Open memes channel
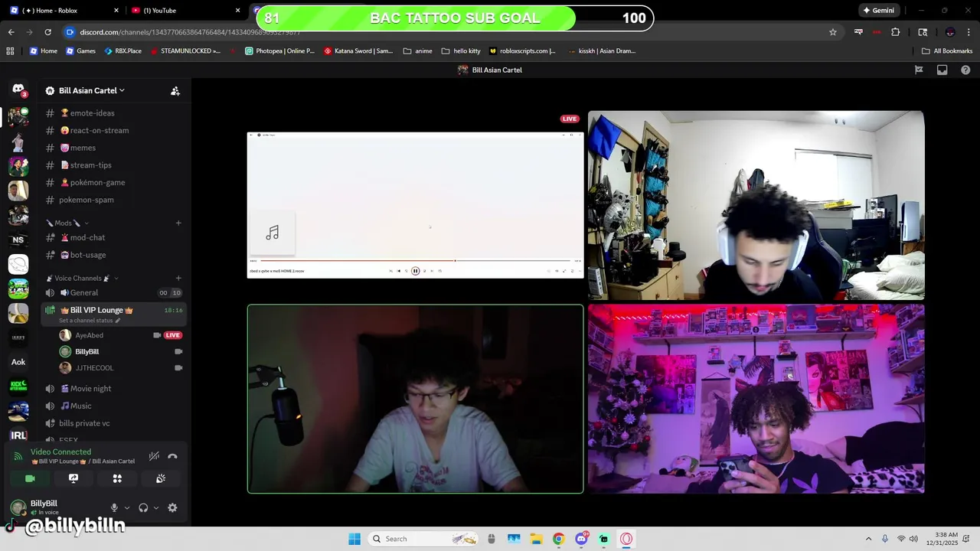Image resolution: width=980 pixels, height=551 pixels. click(x=114, y=148)
